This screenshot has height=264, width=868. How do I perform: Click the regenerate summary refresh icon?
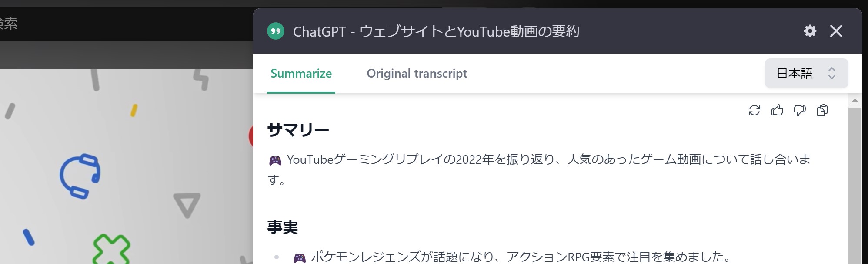(x=754, y=111)
